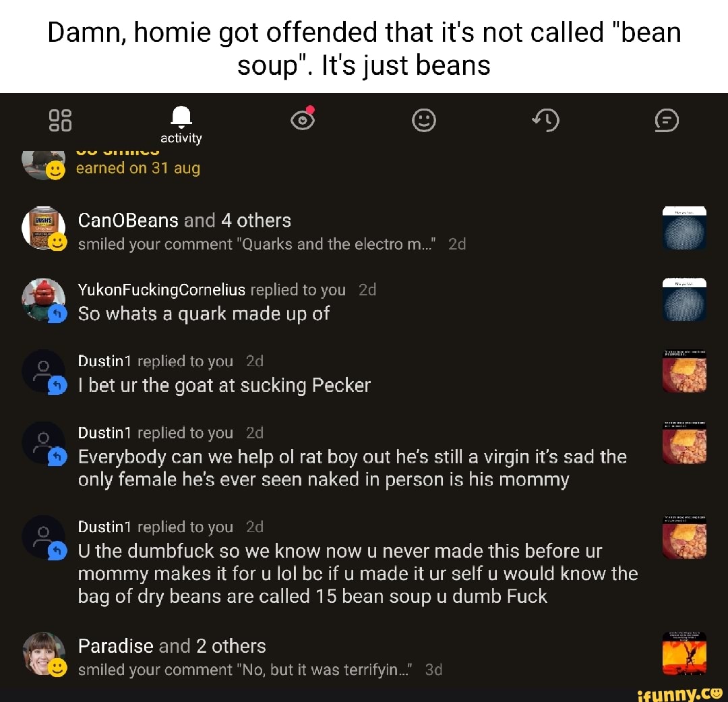Open Dustin1 reply about 15 bean soup
This screenshot has width=728, height=702.
(357, 573)
